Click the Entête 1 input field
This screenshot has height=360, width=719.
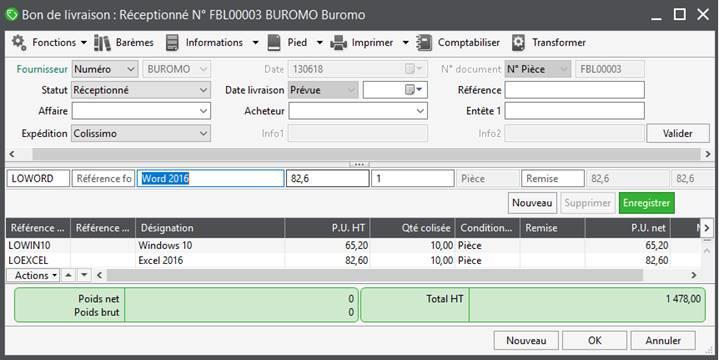(575, 111)
